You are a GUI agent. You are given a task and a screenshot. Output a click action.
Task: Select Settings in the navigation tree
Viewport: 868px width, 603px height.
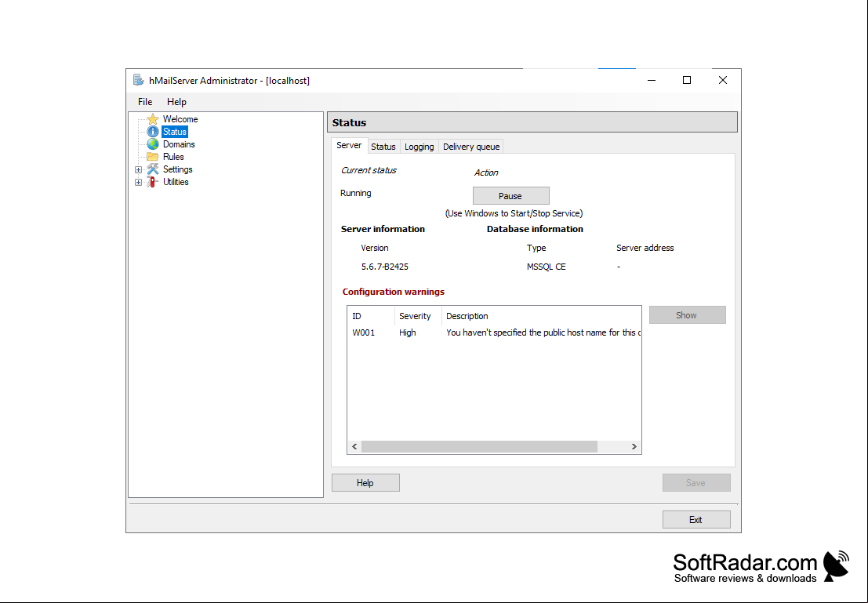[x=178, y=169]
